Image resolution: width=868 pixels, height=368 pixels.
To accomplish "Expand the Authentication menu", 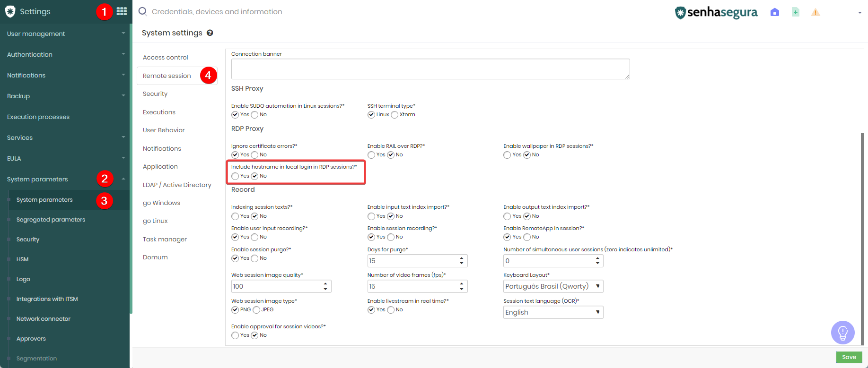I will click(x=65, y=54).
